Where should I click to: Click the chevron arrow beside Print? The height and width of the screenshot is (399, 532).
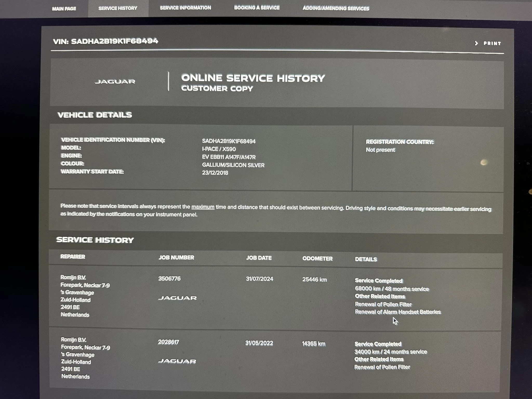pyautogui.click(x=476, y=43)
